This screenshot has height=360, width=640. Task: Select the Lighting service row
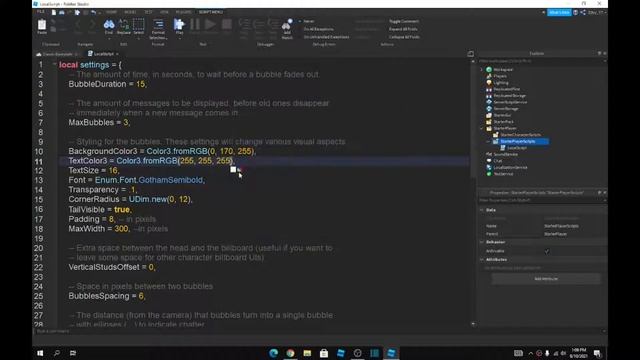[x=501, y=82]
